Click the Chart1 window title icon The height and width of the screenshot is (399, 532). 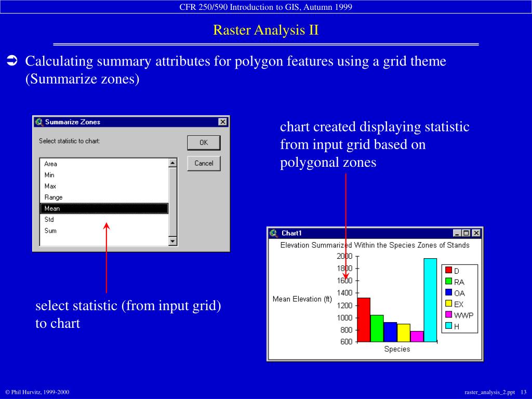(273, 233)
